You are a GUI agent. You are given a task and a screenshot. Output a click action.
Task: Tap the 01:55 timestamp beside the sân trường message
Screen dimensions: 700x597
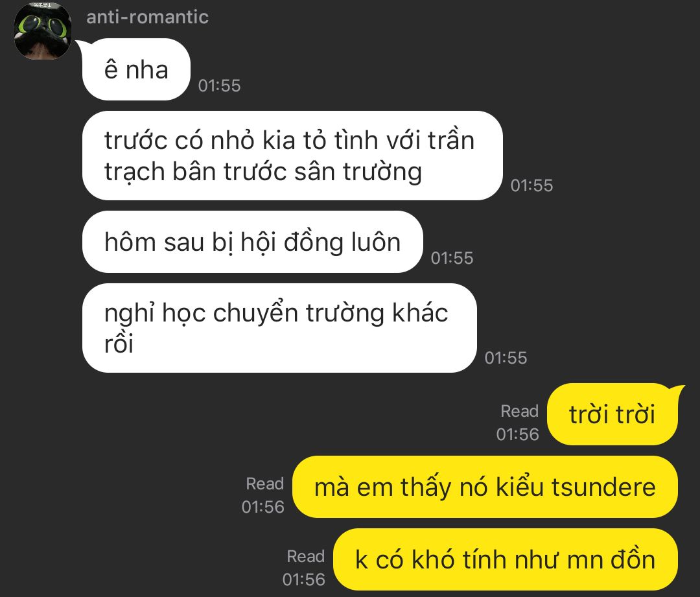click(531, 185)
